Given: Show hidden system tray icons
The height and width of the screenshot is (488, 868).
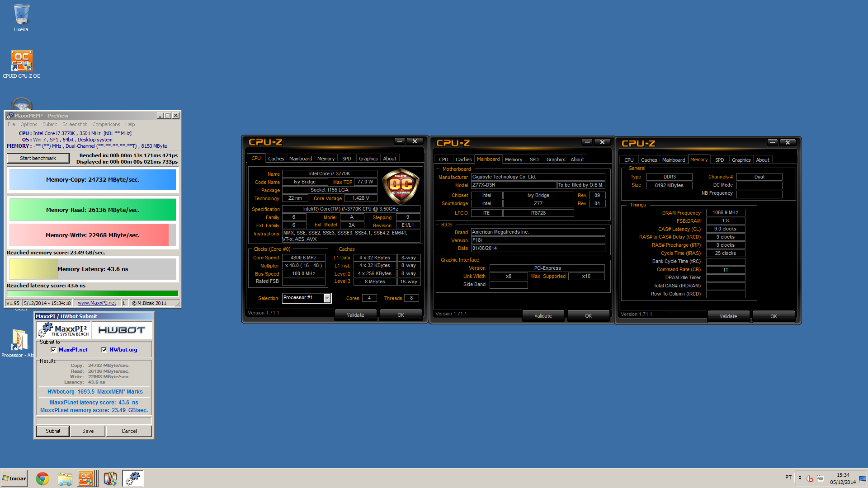Looking at the screenshot, I should pos(800,478).
